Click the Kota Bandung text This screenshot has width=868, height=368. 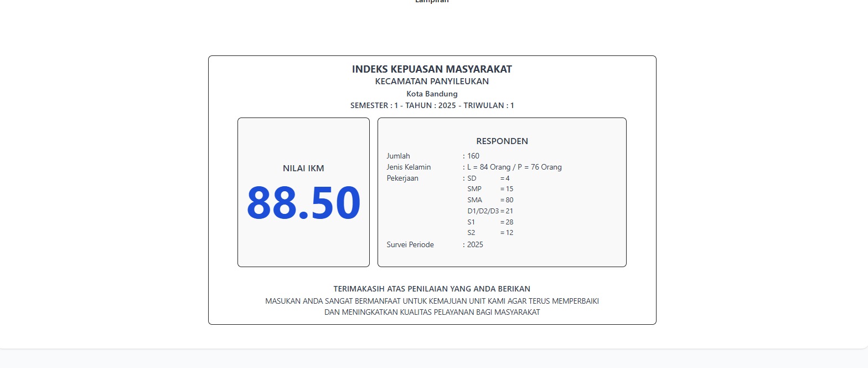[432, 94]
